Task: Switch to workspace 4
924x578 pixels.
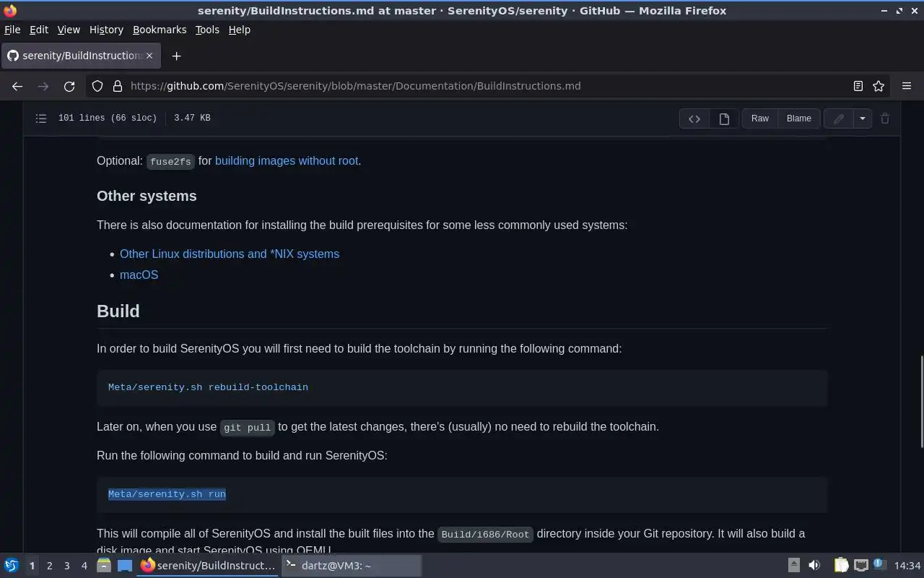Action: click(84, 566)
